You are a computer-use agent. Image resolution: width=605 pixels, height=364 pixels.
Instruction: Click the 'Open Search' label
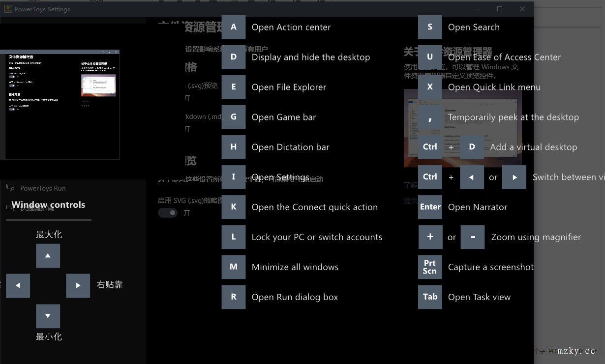[474, 27]
